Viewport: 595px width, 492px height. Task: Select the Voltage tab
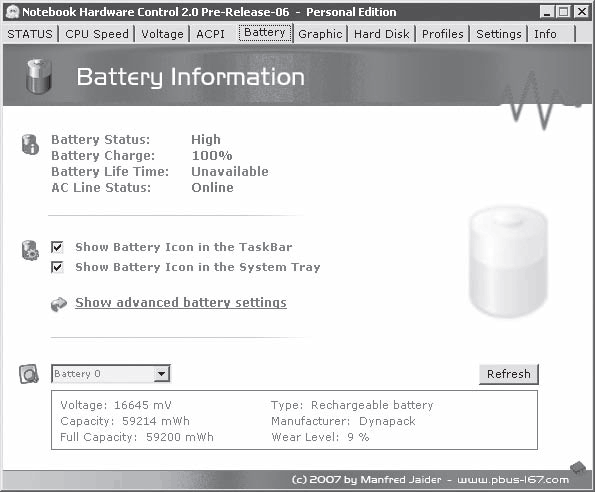tap(162, 34)
